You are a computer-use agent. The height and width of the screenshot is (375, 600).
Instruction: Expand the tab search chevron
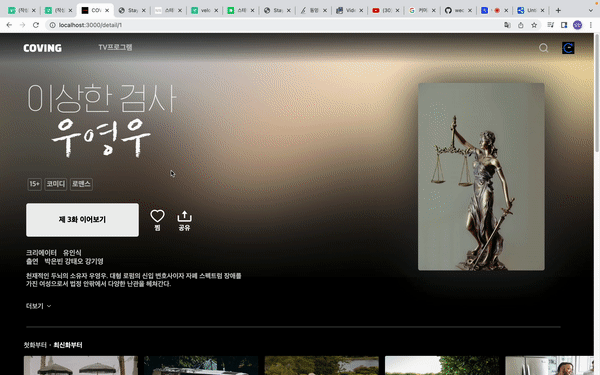(591, 10)
